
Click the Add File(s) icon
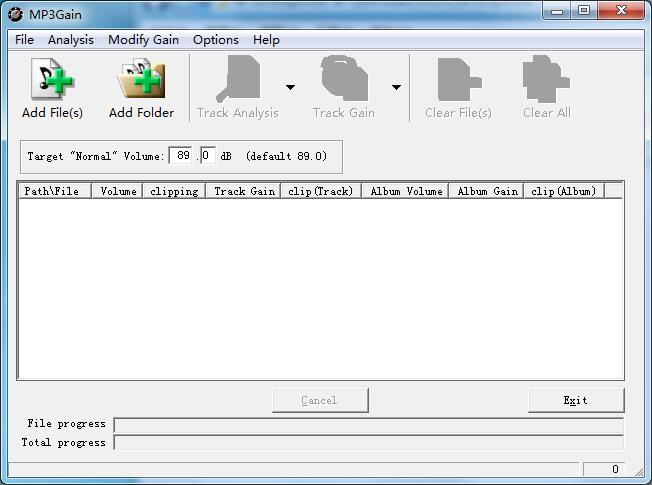(x=52, y=79)
